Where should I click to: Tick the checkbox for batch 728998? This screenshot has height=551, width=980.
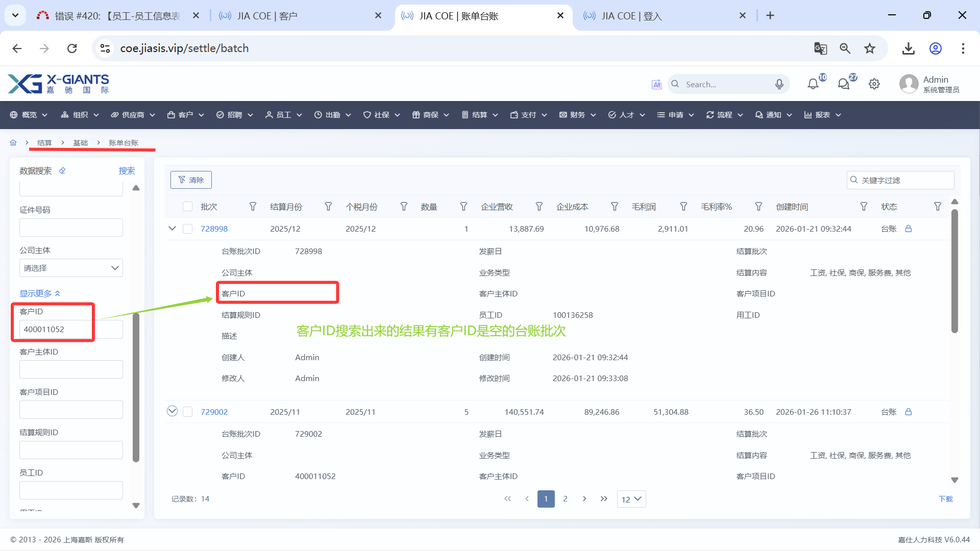pos(188,229)
